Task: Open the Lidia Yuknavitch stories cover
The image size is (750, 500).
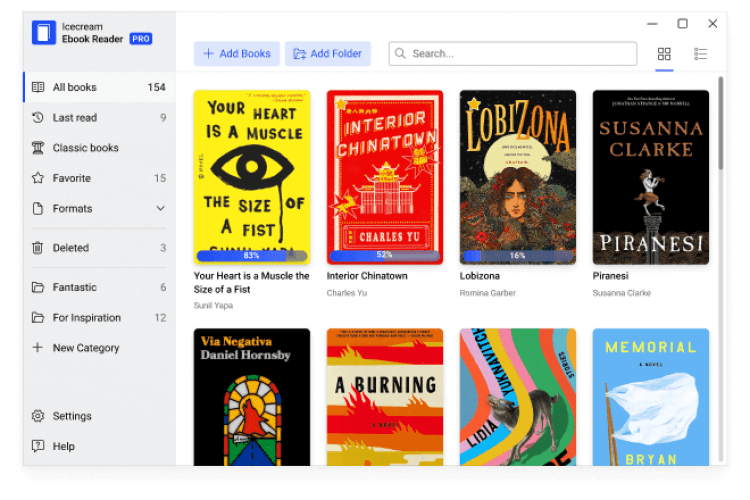Action: [518, 397]
